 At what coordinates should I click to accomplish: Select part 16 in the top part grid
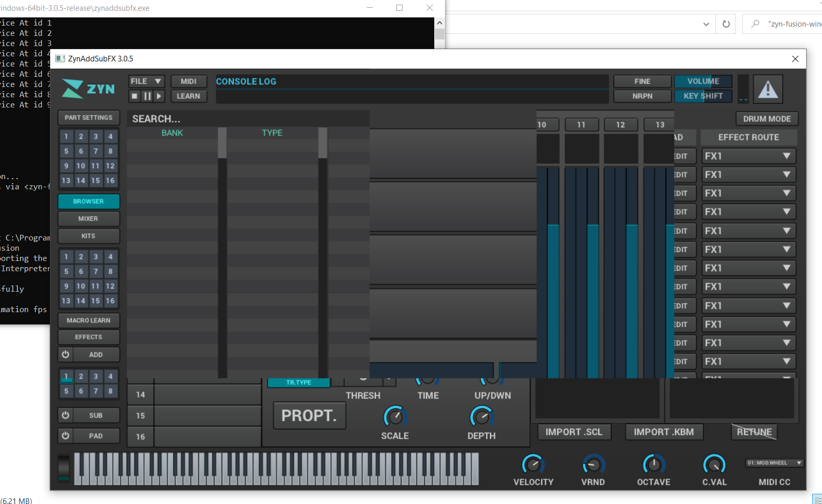[x=110, y=181]
